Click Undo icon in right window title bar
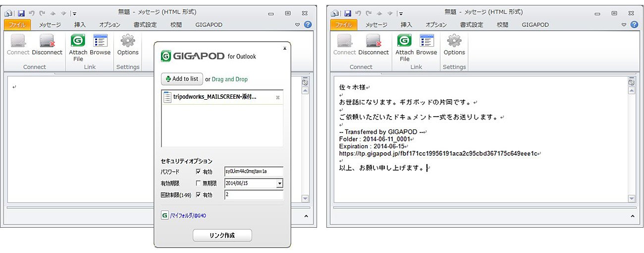This screenshot has height=253, width=644. click(358, 13)
